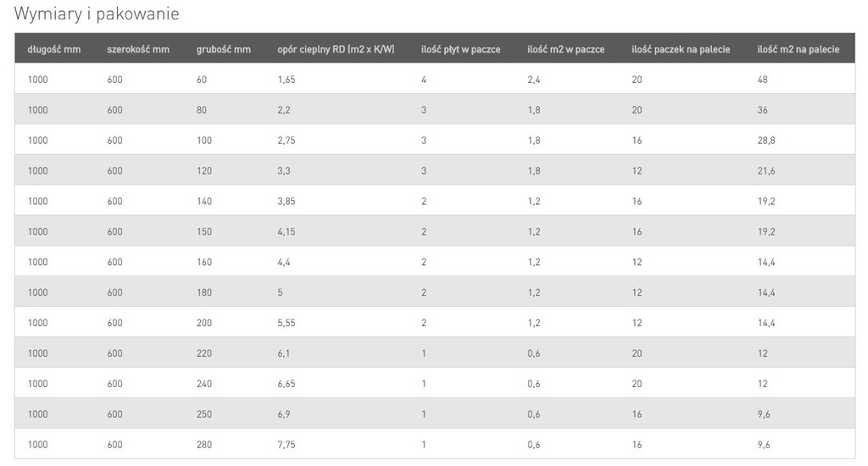Image resolution: width=868 pixels, height=466 pixels.
Task: Click the thickness cell showing 60
Action: (202, 80)
